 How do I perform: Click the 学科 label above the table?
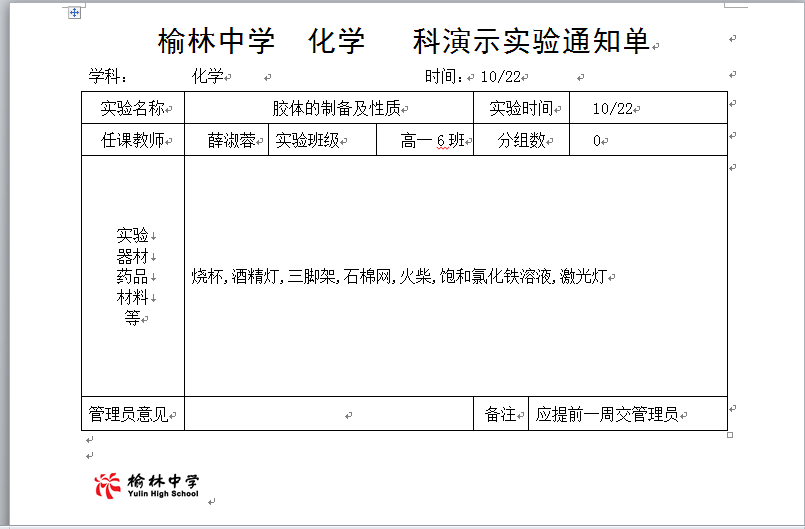(x=108, y=76)
